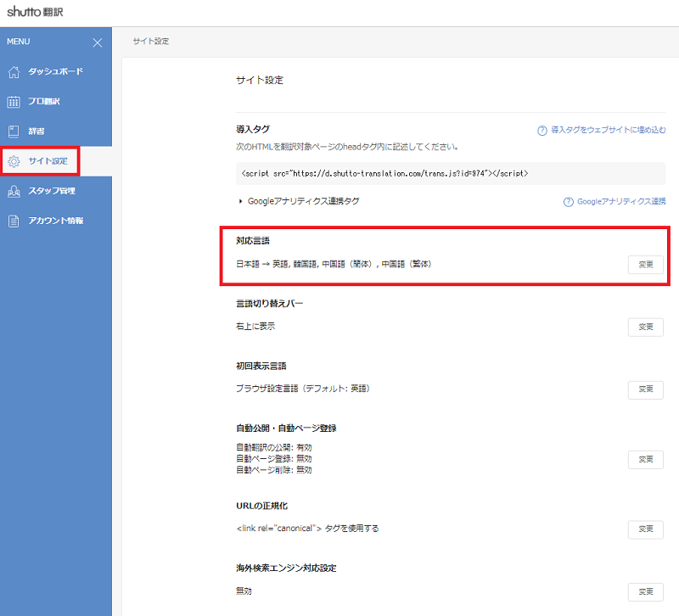Screen dimensions: 679x616
Task: Click help icon beside 導入タグをウェブサイトに埋め込む
Action: coord(542,131)
